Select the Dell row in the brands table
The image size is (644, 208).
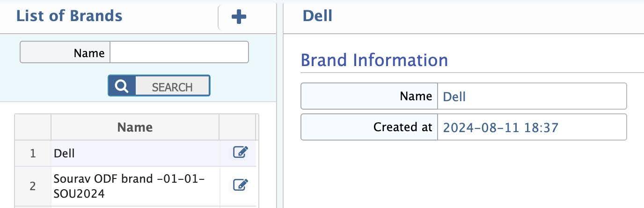click(135, 153)
